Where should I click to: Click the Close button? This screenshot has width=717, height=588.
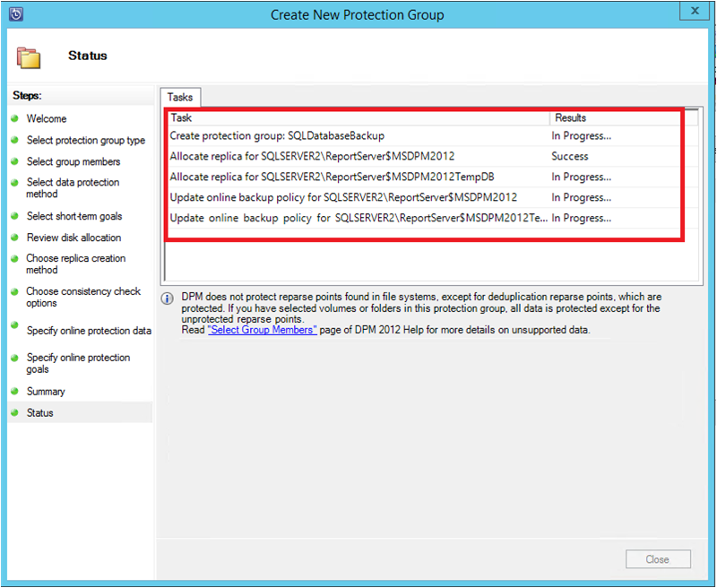click(658, 558)
